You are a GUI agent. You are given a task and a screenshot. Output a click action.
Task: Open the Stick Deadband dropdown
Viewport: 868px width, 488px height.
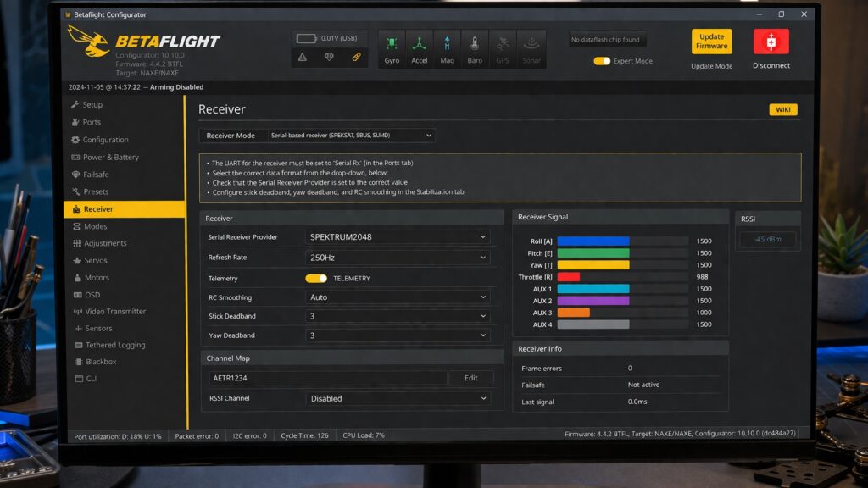click(398, 316)
